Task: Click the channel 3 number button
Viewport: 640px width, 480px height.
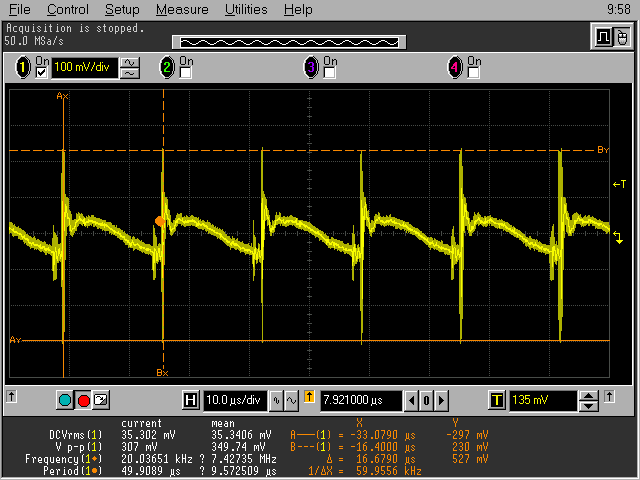Action: point(311,67)
